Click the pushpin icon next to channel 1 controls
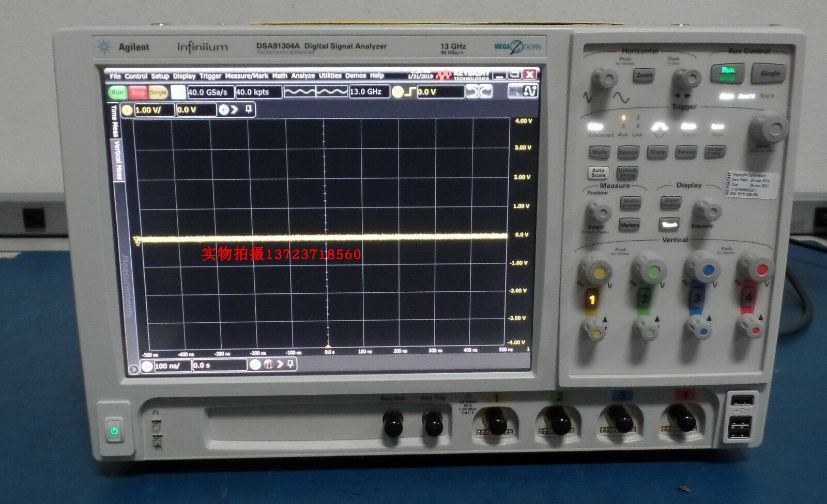Image resolution: width=827 pixels, height=504 pixels. click(248, 109)
